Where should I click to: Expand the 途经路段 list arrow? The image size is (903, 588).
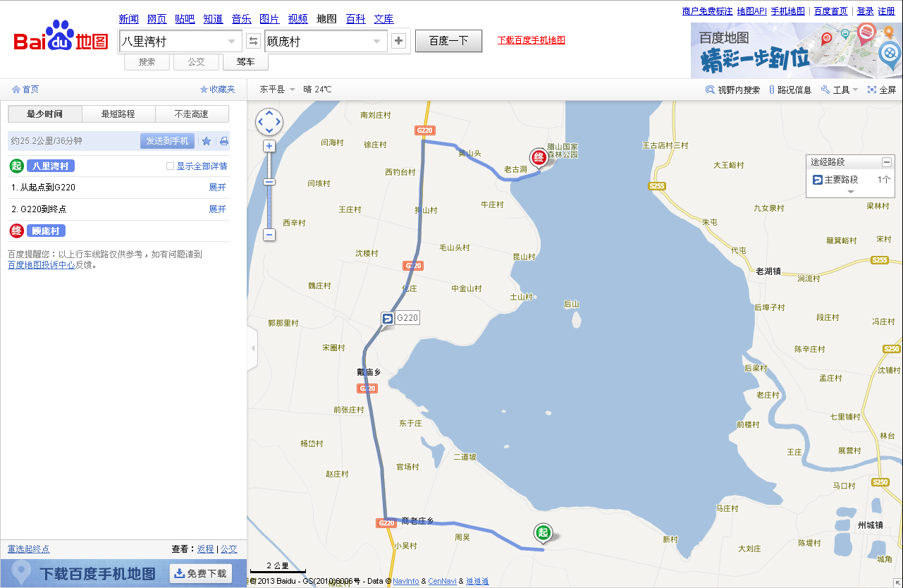851,192
